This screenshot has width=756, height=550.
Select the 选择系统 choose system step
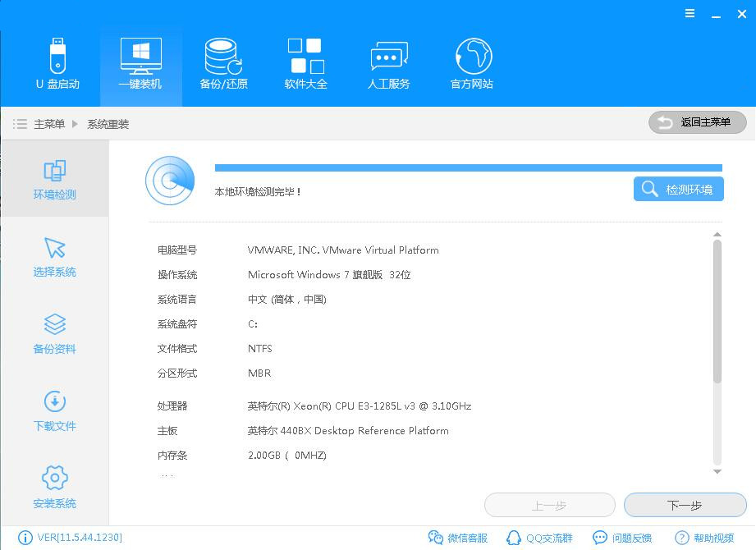click(54, 256)
